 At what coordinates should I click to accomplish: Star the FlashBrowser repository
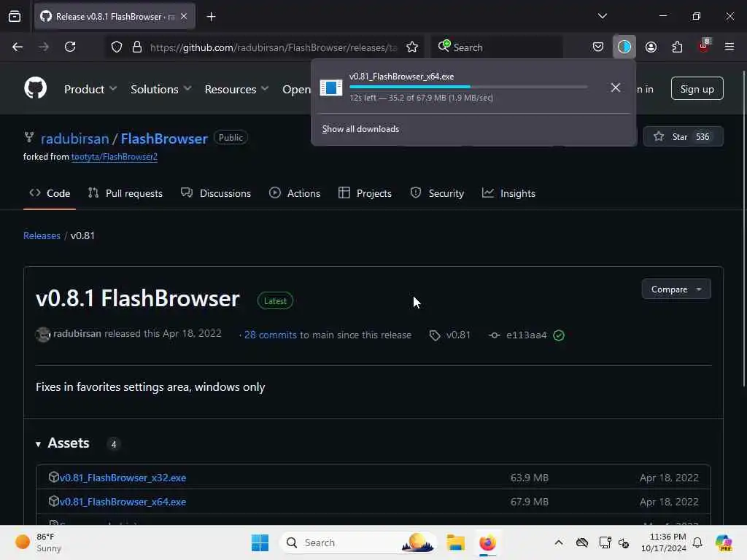(683, 136)
